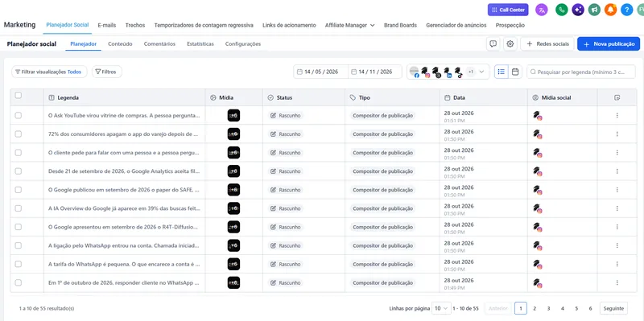Open row menu for A ligação pelo WhatsApp post
This screenshot has height=321, width=644.
[x=617, y=245]
